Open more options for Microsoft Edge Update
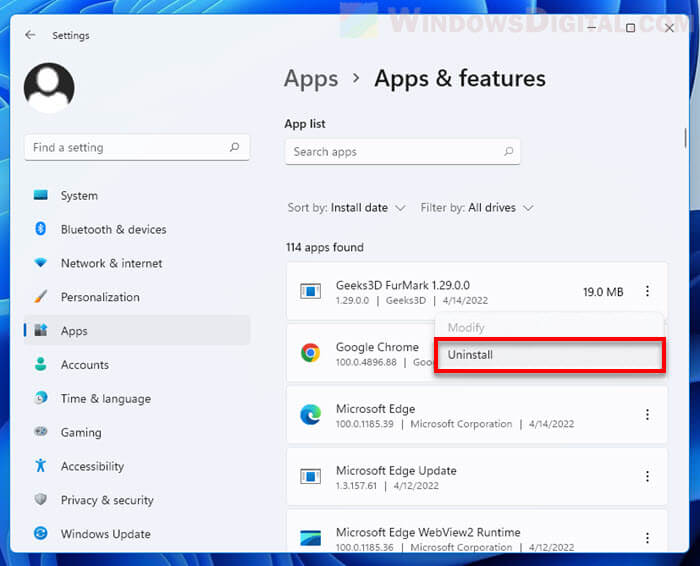The width and height of the screenshot is (700, 566). point(647,476)
